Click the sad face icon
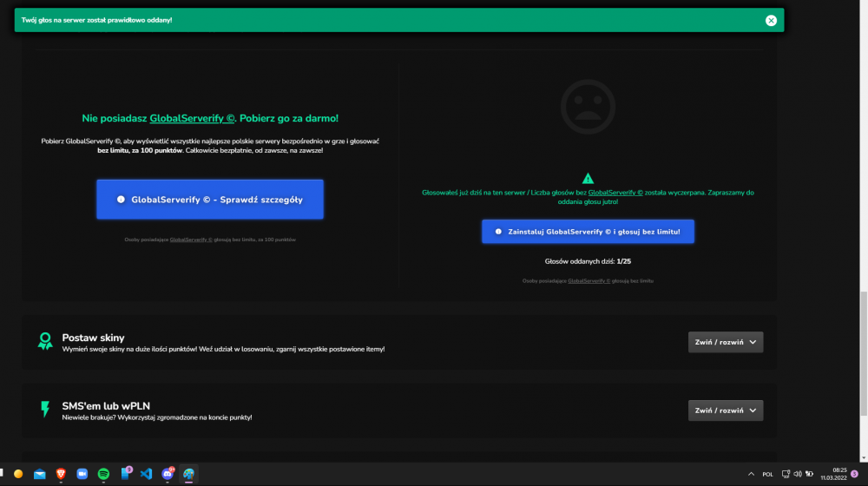Screen dimensions: 868x486 pos(588,107)
